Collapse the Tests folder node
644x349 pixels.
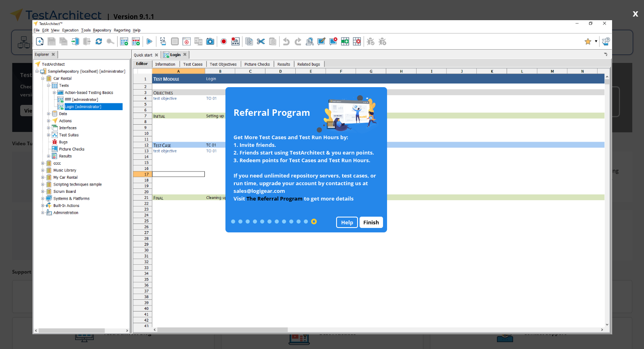point(48,85)
